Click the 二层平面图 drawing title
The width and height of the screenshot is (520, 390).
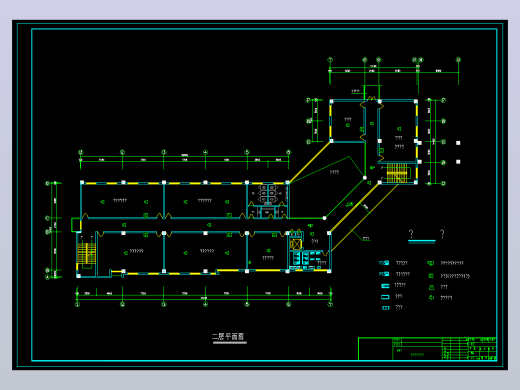tap(228, 337)
